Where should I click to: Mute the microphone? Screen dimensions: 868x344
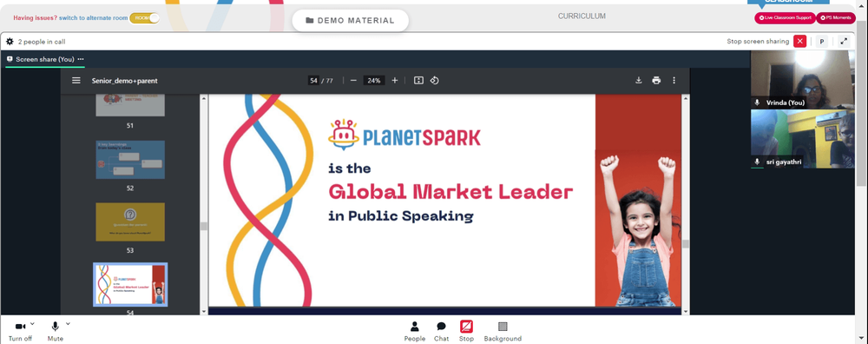pos(55,331)
